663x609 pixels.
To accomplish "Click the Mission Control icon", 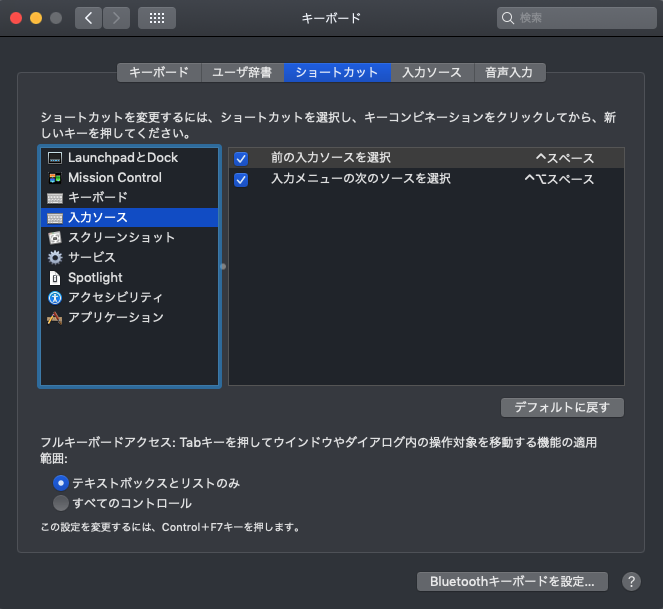I will click(x=55, y=178).
